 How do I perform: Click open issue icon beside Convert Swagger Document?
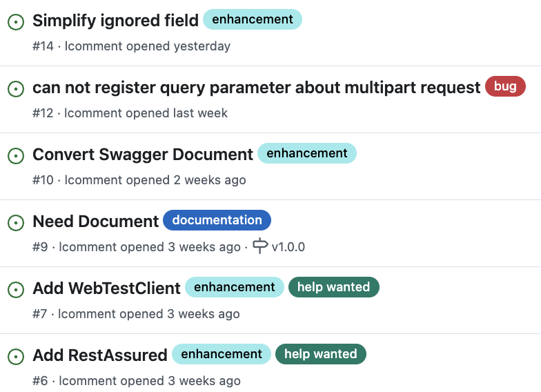[16, 156]
